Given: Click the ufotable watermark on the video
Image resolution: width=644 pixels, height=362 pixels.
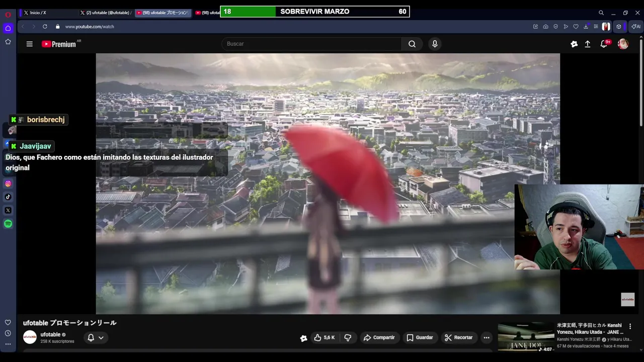Looking at the screenshot, I should [x=627, y=300].
